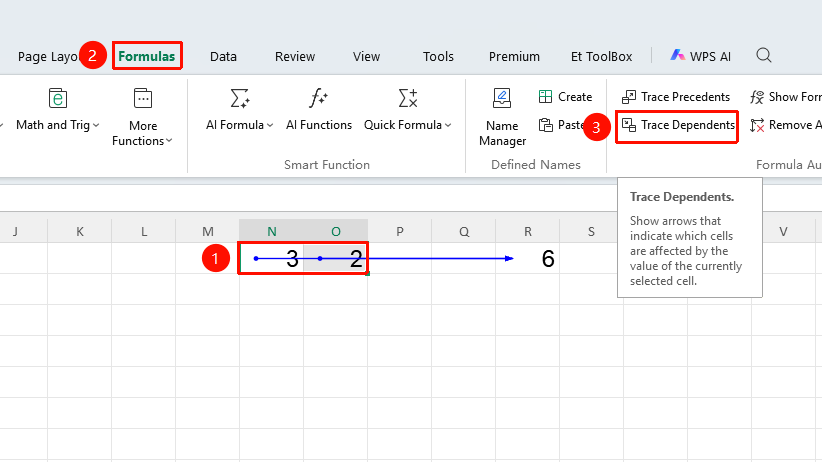Launch WPS AI from the ribbon
Viewport: 822px width, 462px height.
700,56
